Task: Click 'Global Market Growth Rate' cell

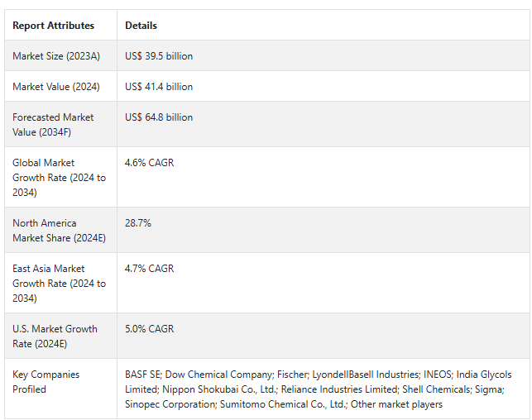Action: (59, 177)
